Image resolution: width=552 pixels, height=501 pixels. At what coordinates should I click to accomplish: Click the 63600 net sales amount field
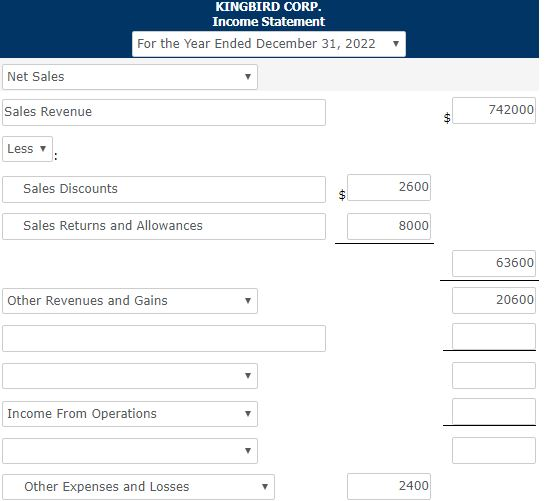[494, 263]
